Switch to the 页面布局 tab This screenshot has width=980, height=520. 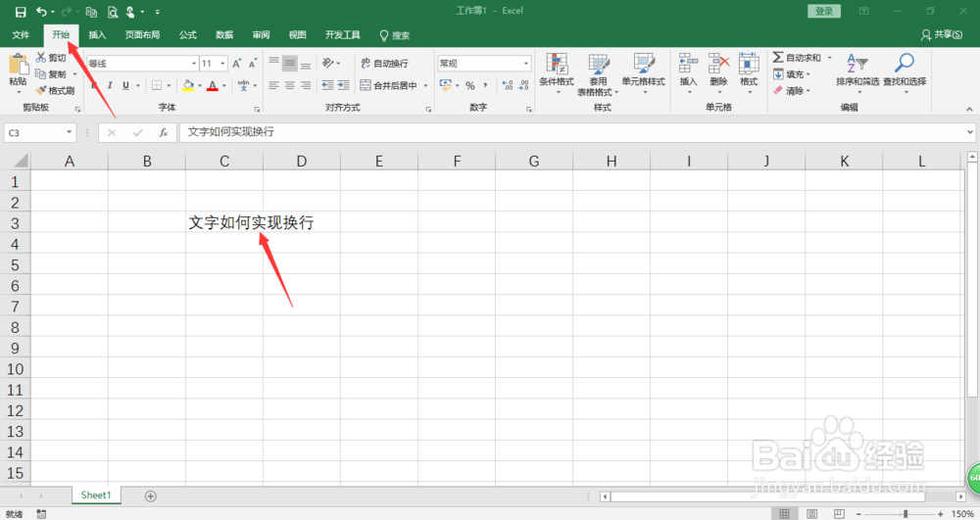[x=142, y=35]
